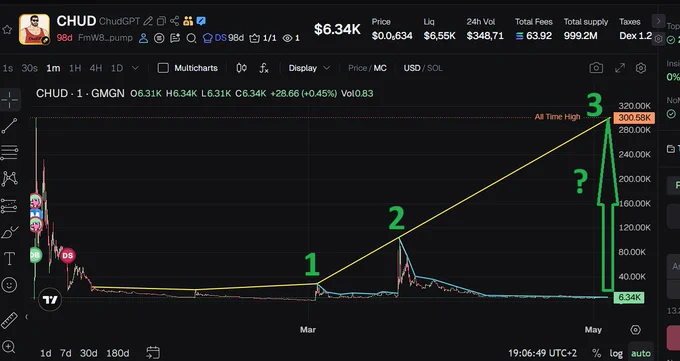The height and width of the screenshot is (361, 680).
Task: Open the circled list icon beside address
Action: point(159,38)
